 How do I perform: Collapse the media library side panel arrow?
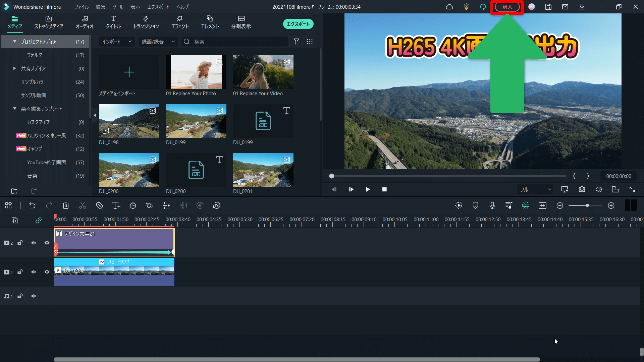95,115
